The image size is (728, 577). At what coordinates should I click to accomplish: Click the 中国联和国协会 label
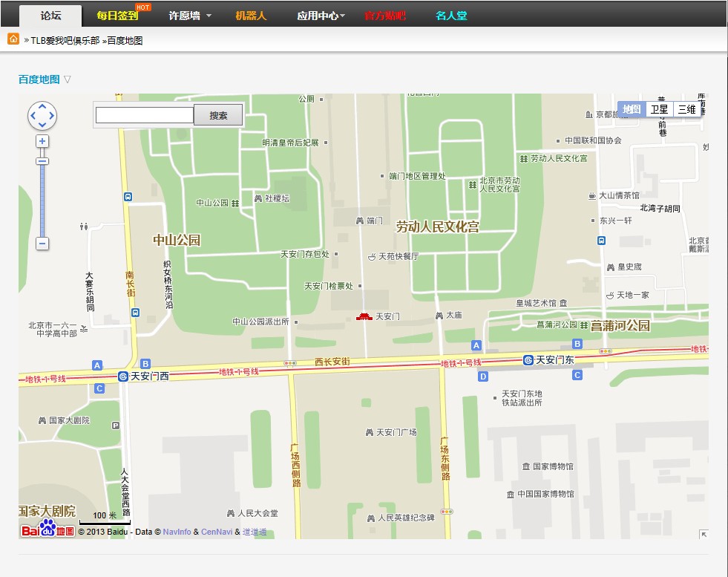coord(594,140)
